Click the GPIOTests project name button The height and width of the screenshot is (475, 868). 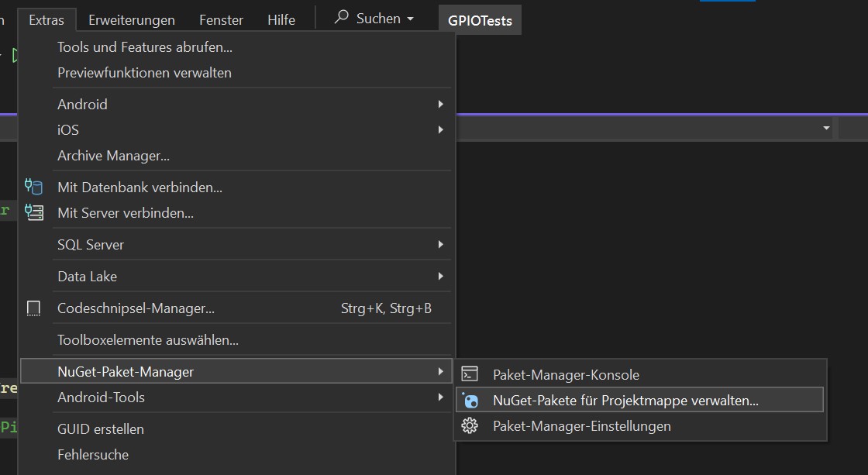click(x=480, y=20)
